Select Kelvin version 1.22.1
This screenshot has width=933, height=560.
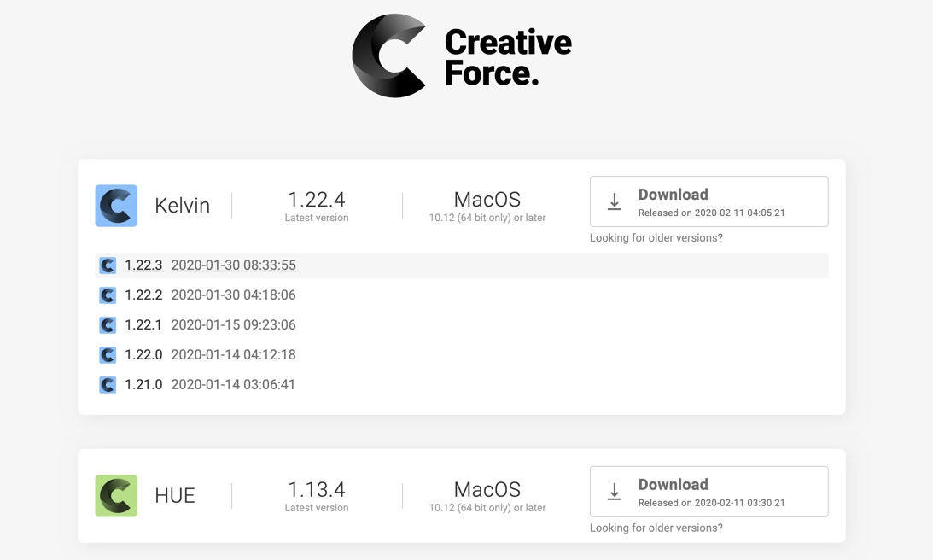(143, 325)
